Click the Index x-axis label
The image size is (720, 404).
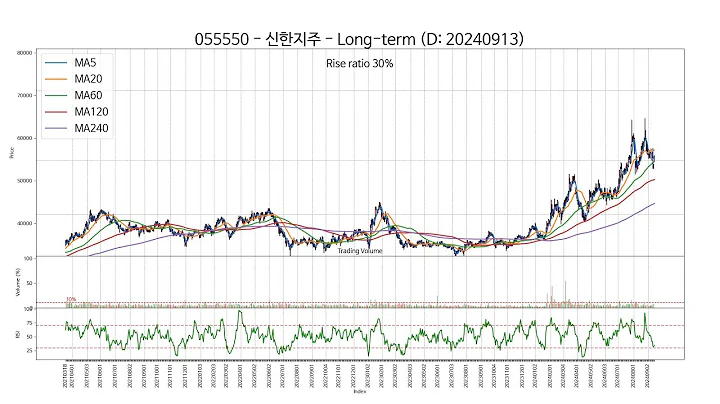click(x=360, y=392)
